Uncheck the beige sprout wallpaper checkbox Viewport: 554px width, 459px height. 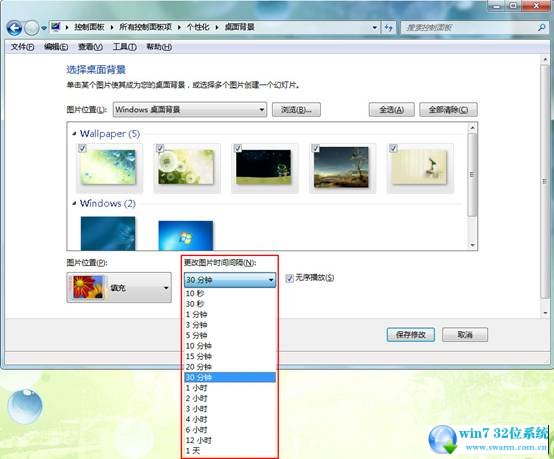click(x=393, y=148)
